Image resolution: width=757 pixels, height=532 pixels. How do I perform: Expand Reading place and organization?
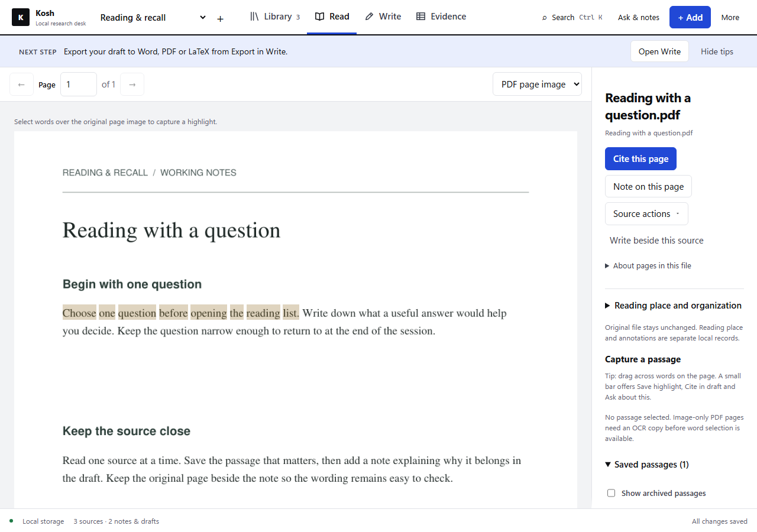[673, 306]
